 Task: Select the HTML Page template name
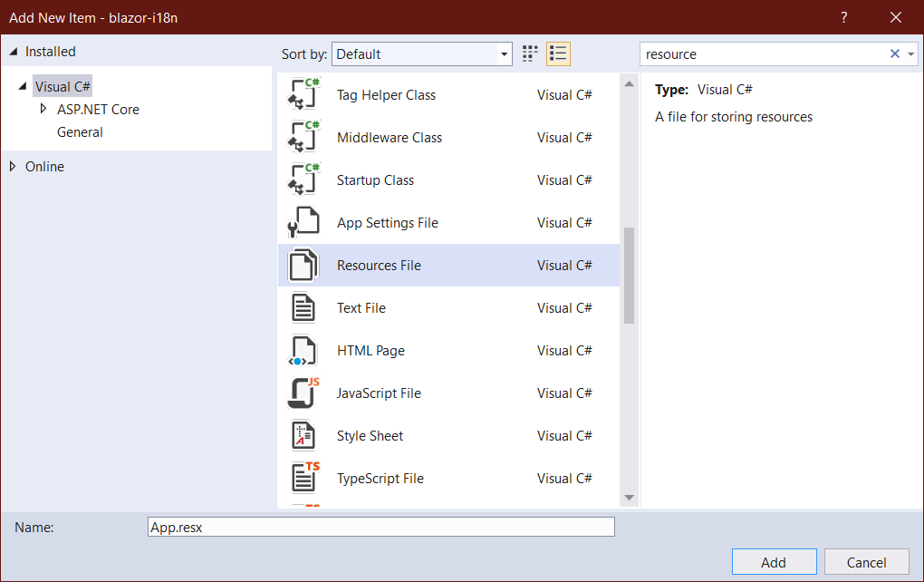371,350
